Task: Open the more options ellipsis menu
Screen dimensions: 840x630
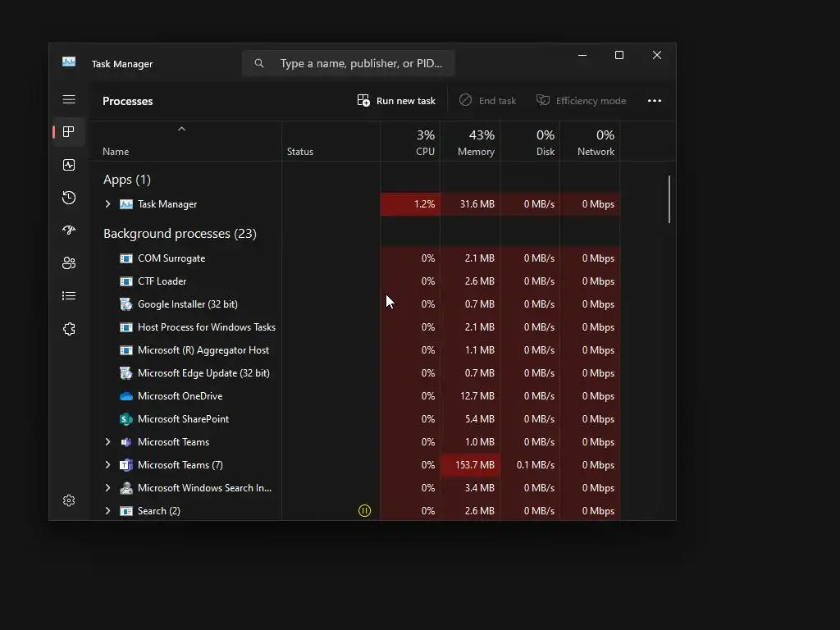Action: pos(654,101)
